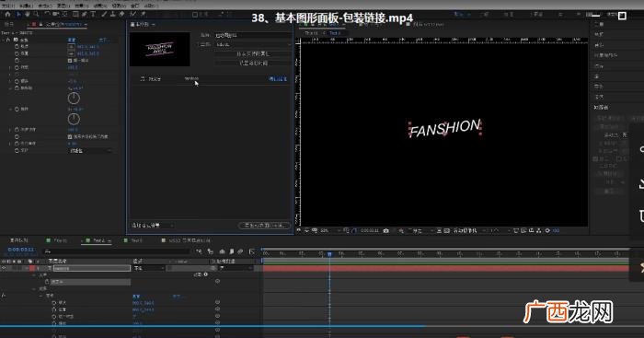Viewport: 644px width, 338px height.
Task: Click the blue edit properties link in Essential Graphics
Action: (x=278, y=78)
